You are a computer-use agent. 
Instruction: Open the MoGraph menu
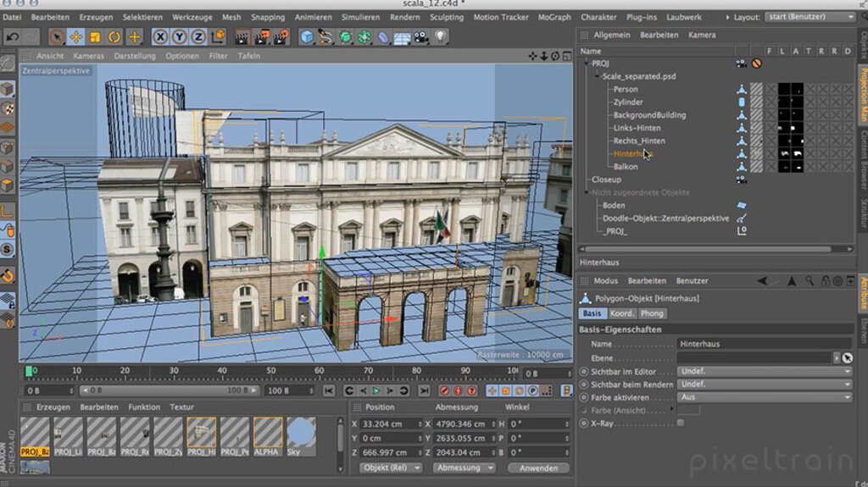(554, 17)
